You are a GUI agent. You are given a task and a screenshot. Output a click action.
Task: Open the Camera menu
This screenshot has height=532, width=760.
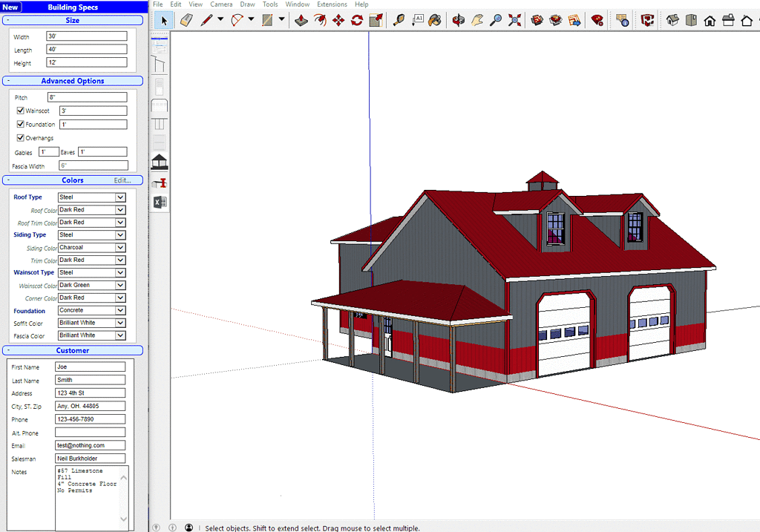221,4
